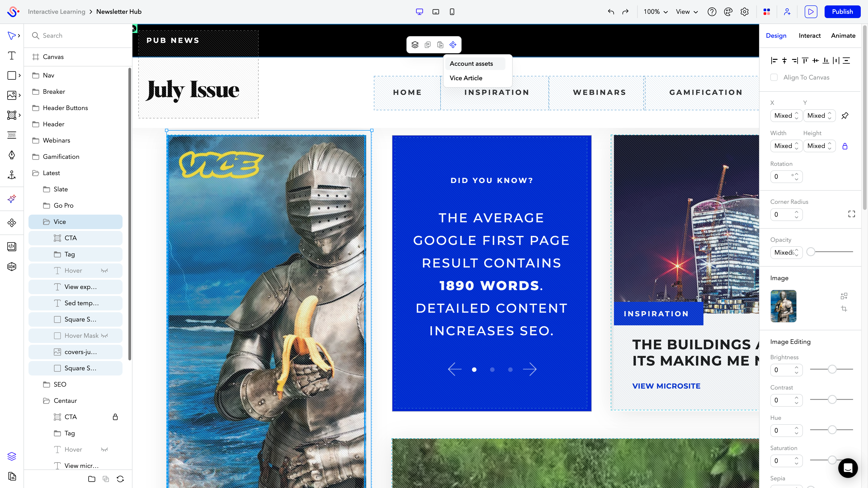Create new folder in layers panel
This screenshot has height=488, width=868.
pyautogui.click(x=92, y=479)
